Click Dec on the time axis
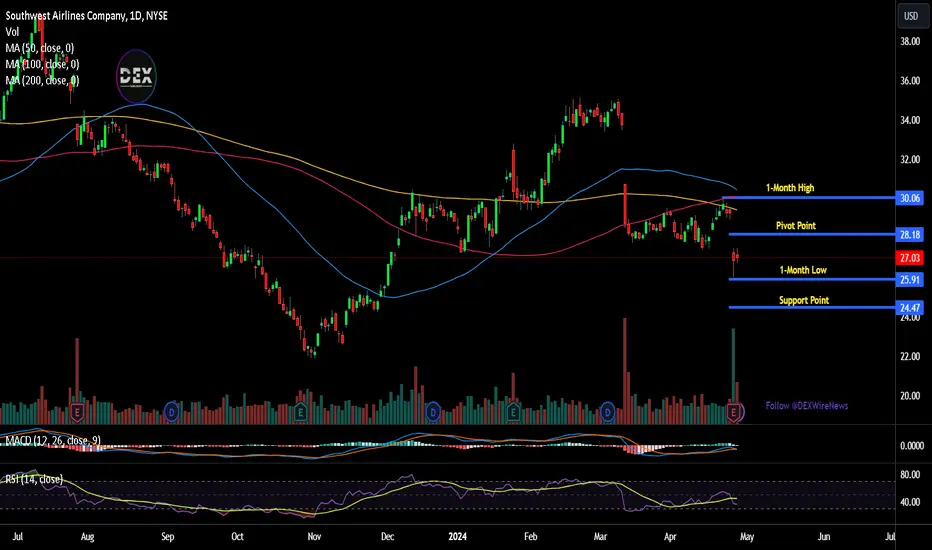Screen dimensions: 932x550 point(388,537)
